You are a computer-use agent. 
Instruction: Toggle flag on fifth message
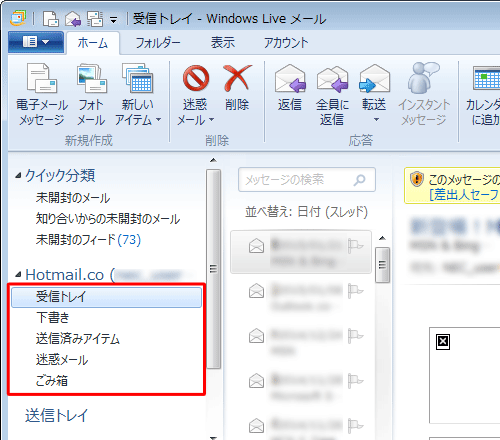(x=355, y=426)
